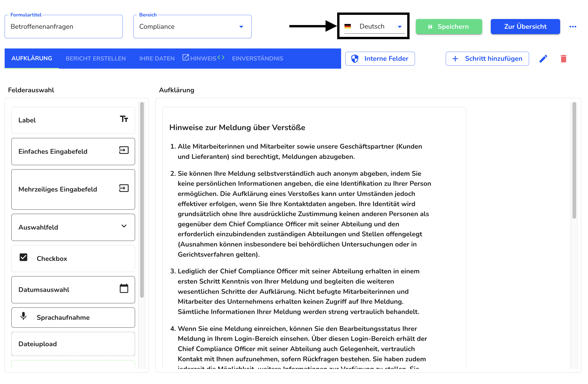Select the Sprachaufnahme field element
Screen dimensions: 588x384
[x=73, y=317]
